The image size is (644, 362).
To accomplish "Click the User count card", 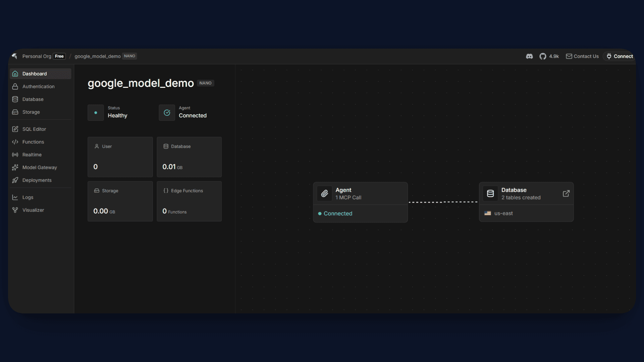I will pyautogui.click(x=120, y=157).
